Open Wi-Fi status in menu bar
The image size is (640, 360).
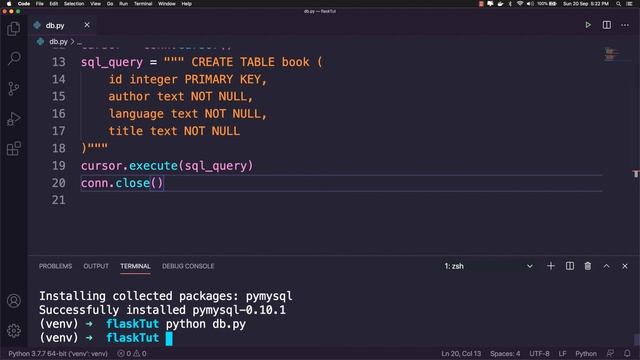[520, 4]
